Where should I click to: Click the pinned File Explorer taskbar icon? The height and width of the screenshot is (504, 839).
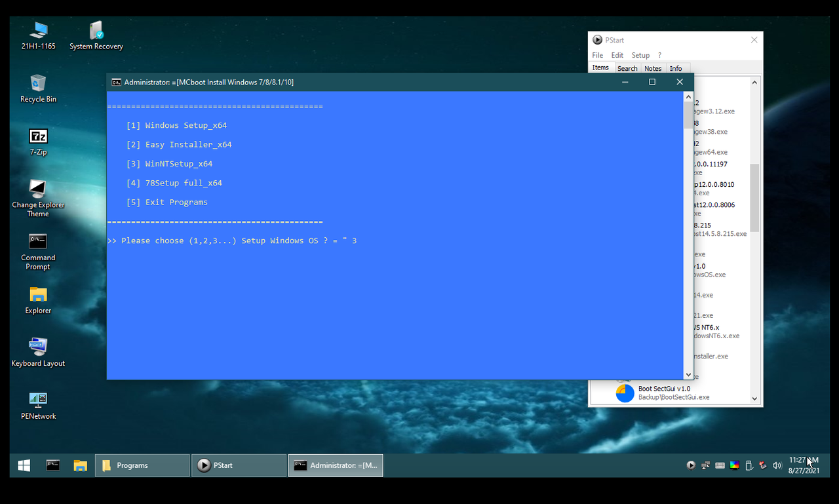coord(80,465)
